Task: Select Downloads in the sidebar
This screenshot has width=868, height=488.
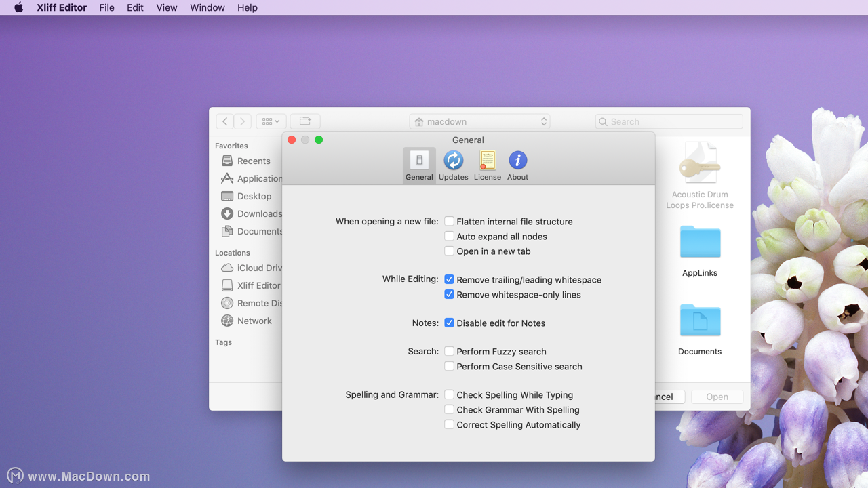Action: [x=251, y=213]
